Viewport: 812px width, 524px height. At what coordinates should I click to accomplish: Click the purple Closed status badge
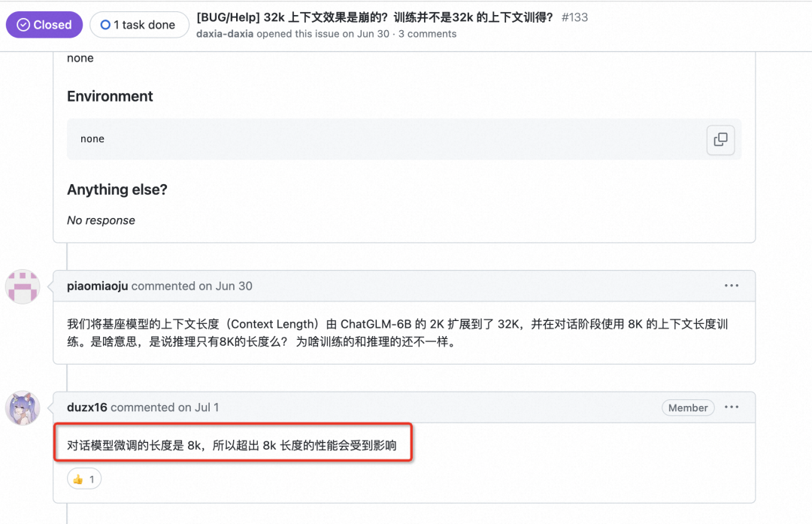point(44,25)
